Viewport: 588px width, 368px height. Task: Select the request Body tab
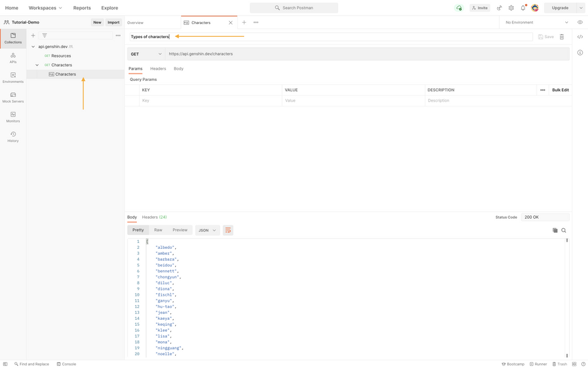[178, 69]
